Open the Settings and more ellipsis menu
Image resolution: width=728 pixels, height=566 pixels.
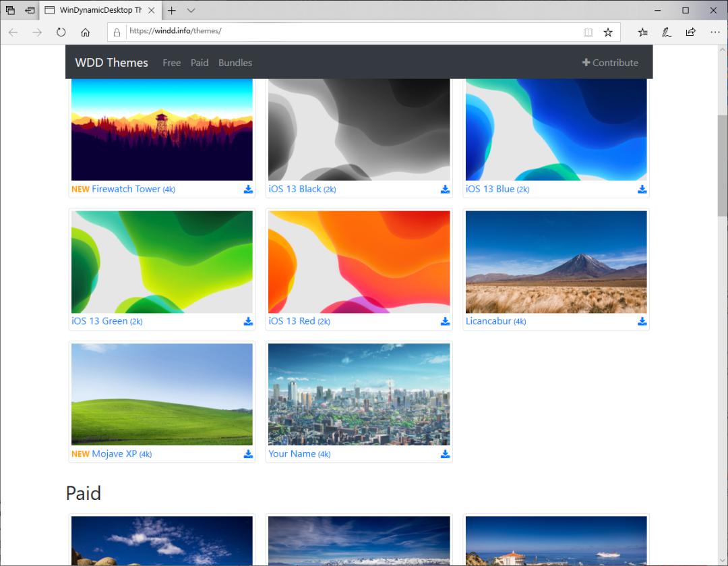(x=715, y=32)
